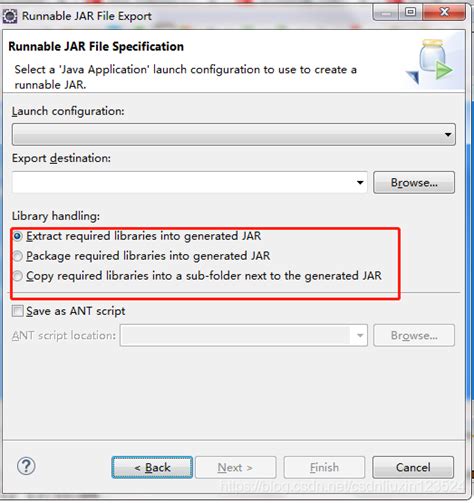Screen dimensions: 474x503
Task: Click the Next button
Action: tap(235, 467)
